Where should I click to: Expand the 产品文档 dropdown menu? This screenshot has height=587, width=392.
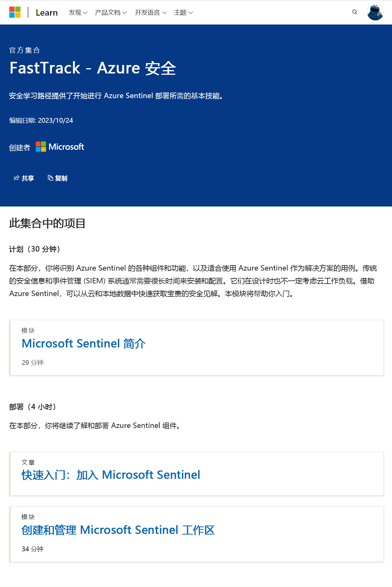pyautogui.click(x=111, y=12)
